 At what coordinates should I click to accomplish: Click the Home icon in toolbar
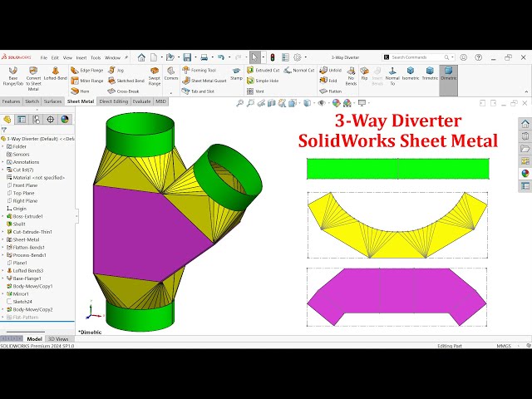pos(141,57)
